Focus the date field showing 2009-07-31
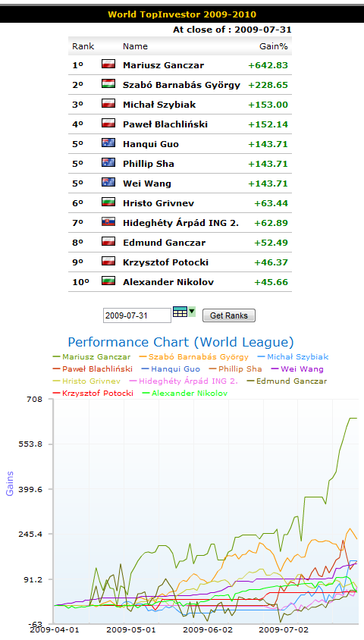The height and width of the screenshot is (640, 364). click(137, 315)
